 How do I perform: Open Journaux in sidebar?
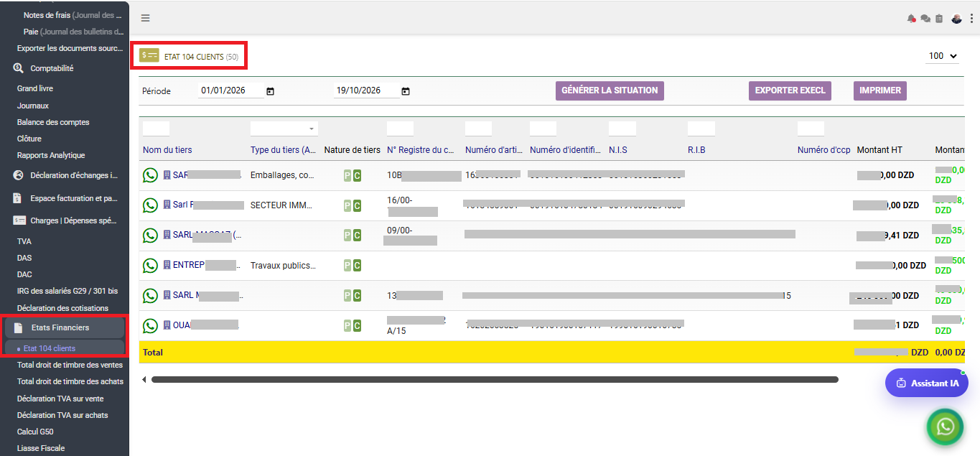(33, 106)
